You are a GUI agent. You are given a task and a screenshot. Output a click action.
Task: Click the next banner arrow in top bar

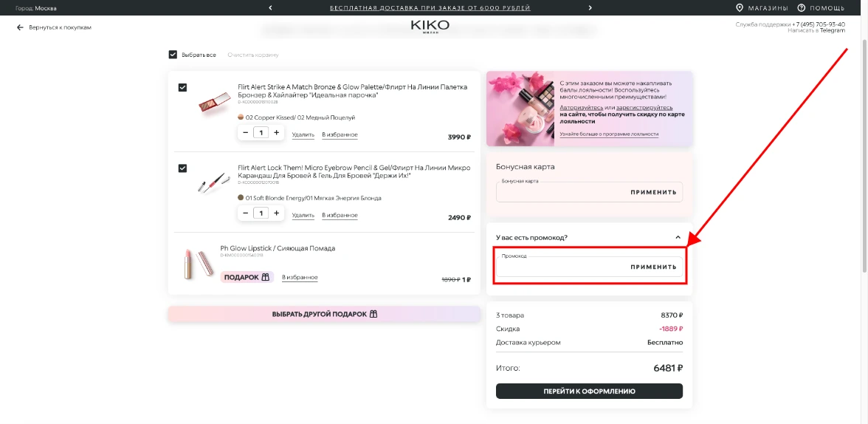[590, 8]
